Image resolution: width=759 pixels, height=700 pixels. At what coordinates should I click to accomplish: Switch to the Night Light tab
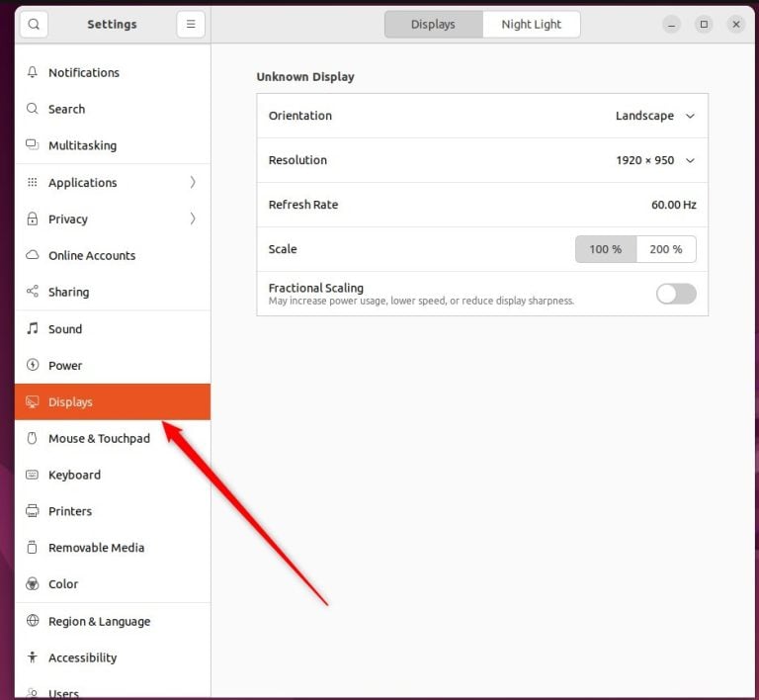(x=531, y=24)
